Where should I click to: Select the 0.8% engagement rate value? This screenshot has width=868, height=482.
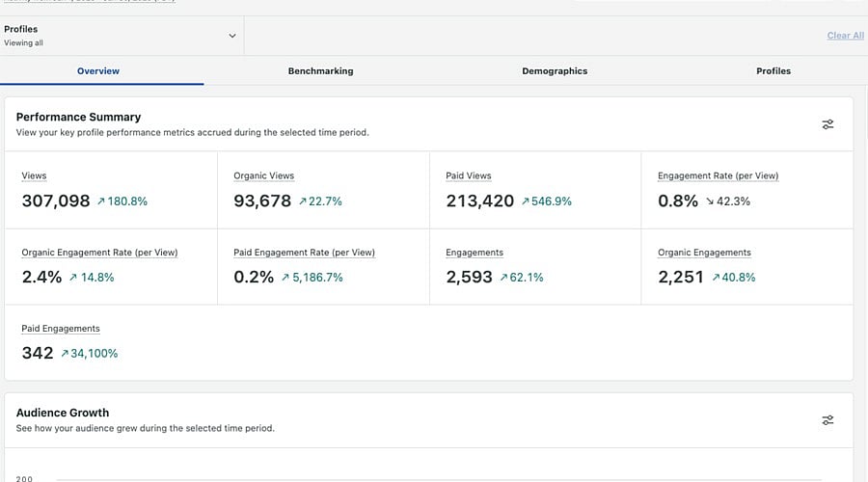(x=678, y=201)
